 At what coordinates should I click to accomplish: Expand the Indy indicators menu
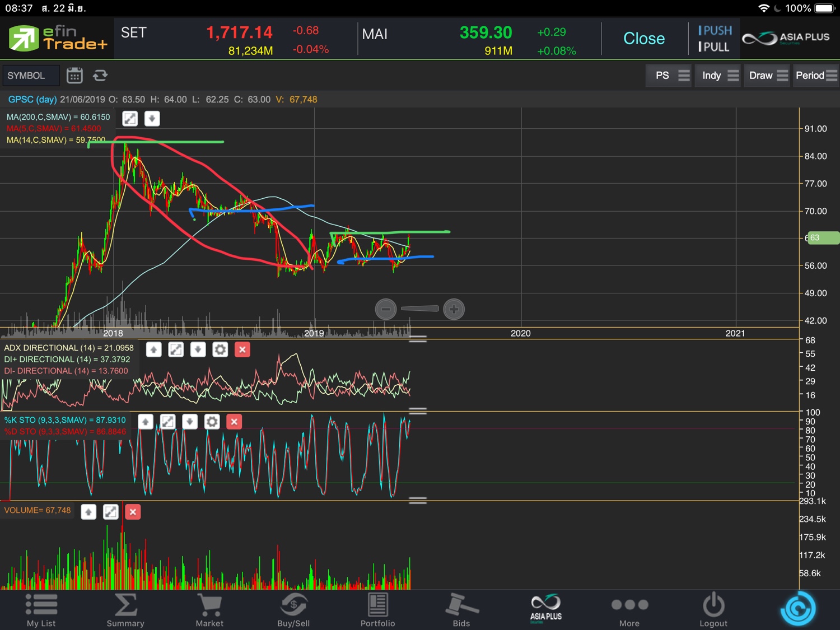[x=720, y=76]
